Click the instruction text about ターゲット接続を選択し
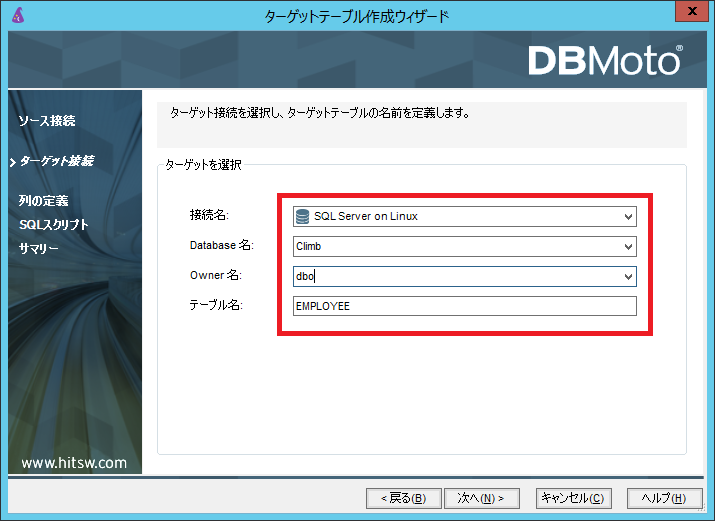715x521 pixels. [320, 113]
